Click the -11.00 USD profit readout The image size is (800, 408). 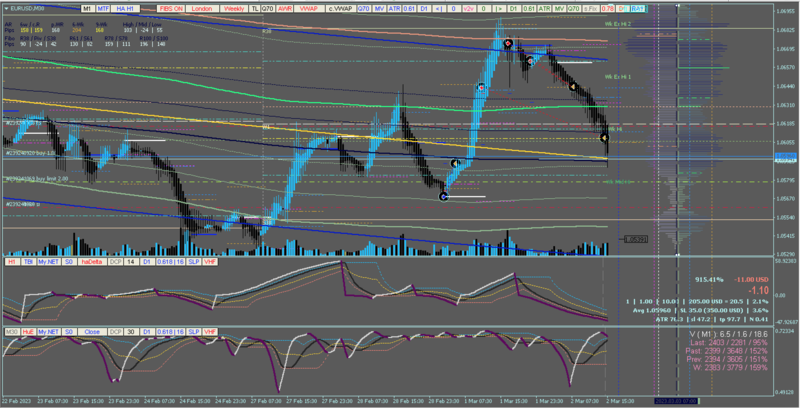coord(752,279)
